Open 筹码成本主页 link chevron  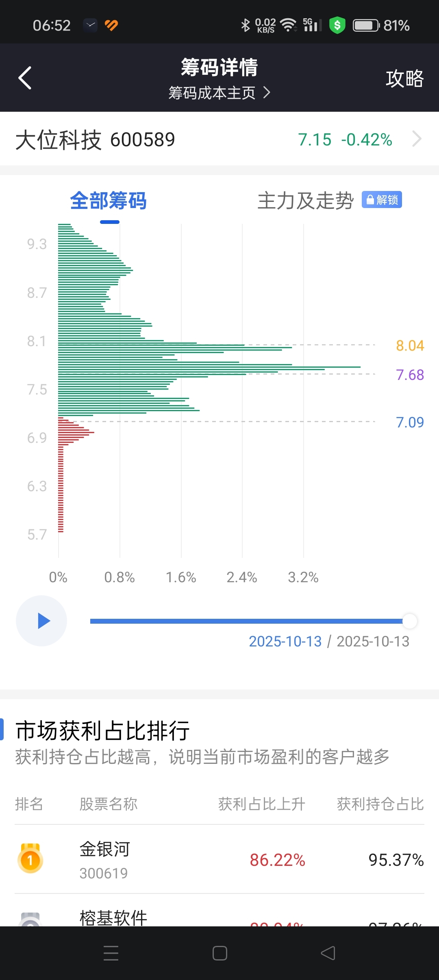coord(267,93)
